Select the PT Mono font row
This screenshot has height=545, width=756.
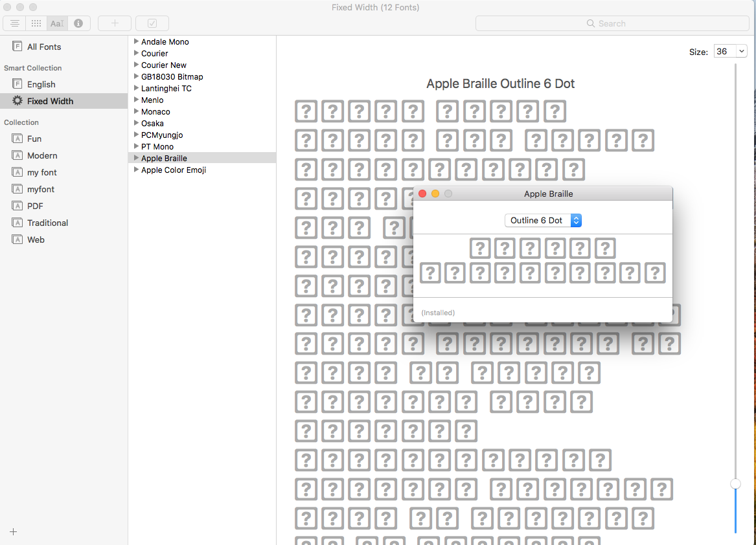pos(202,146)
